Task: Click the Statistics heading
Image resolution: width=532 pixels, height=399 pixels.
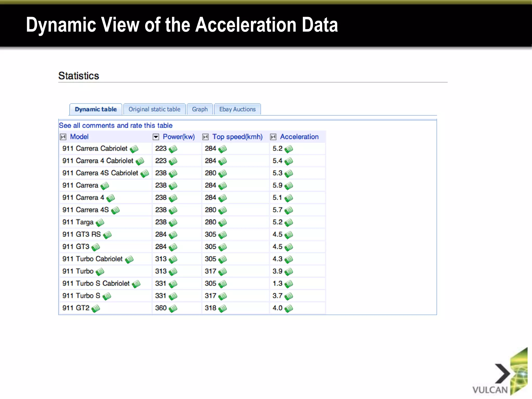Action: coord(79,76)
